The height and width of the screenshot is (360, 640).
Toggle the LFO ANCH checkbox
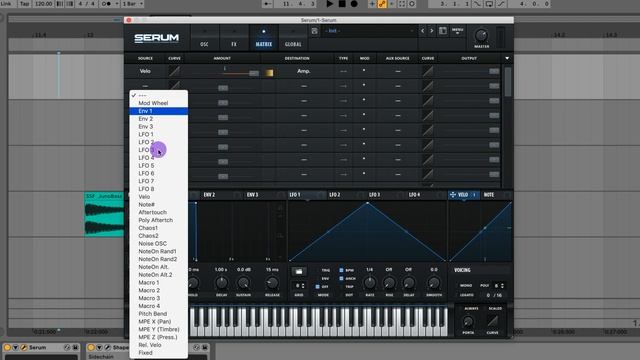[341, 278]
